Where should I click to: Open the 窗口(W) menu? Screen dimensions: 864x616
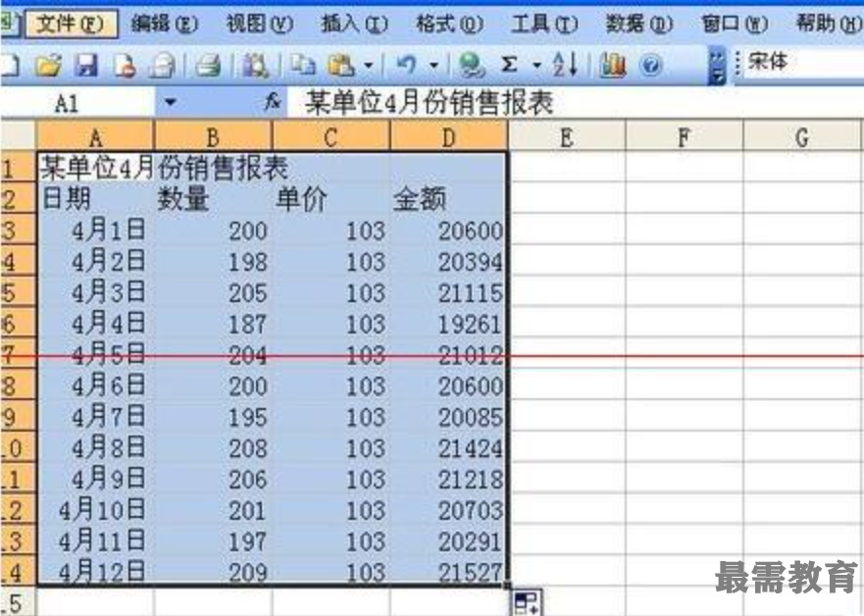tap(735, 24)
